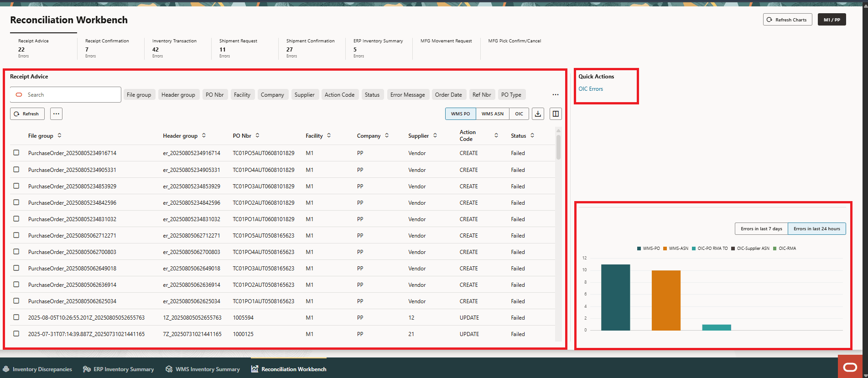Image resolution: width=868 pixels, height=378 pixels.
Task: Sort table by Header group column
Action: (x=204, y=135)
